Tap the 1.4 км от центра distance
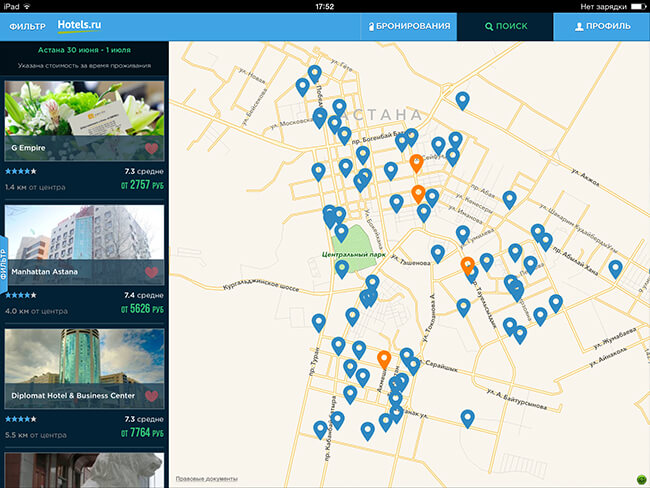The image size is (650, 488). click(x=35, y=187)
